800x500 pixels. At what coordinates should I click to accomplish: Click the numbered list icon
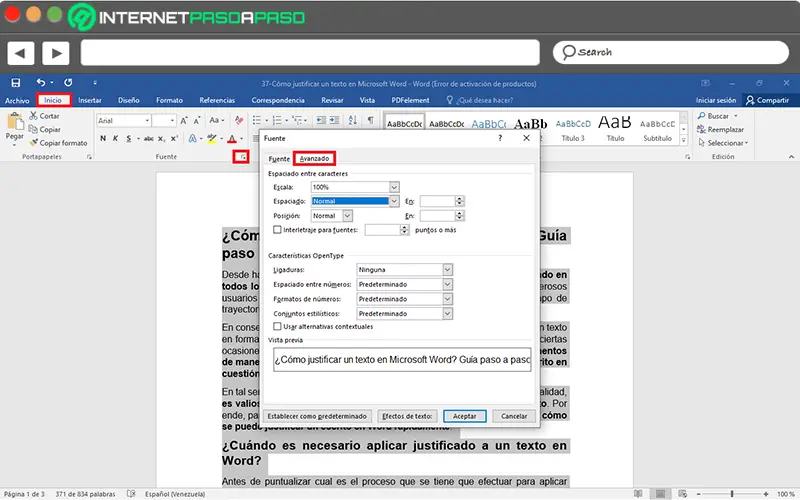[x=277, y=120]
